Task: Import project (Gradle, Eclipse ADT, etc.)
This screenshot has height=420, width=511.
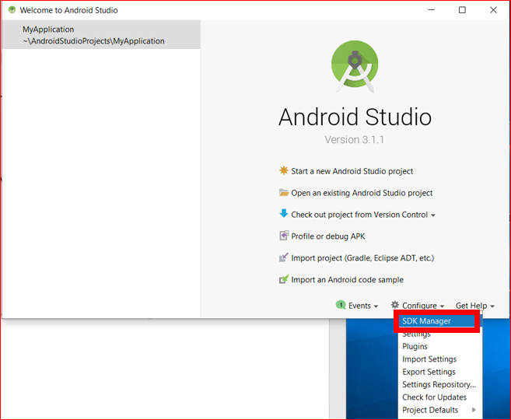Action: (362, 258)
